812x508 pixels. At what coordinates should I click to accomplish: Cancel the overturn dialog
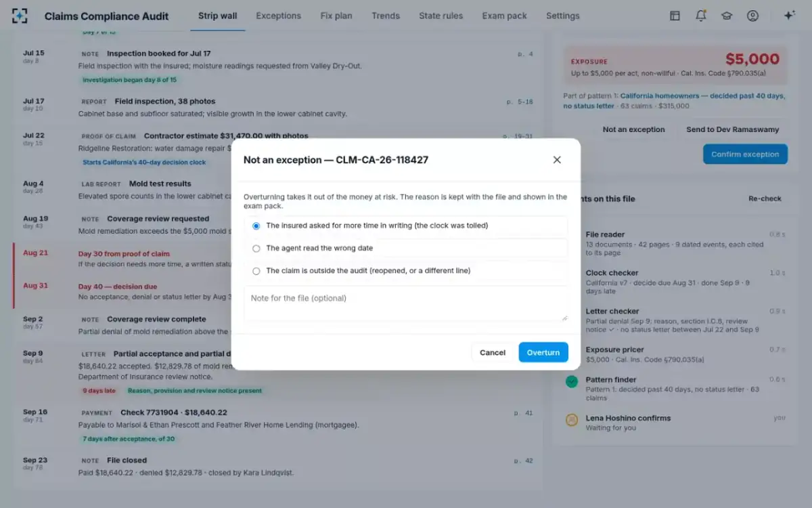point(493,352)
